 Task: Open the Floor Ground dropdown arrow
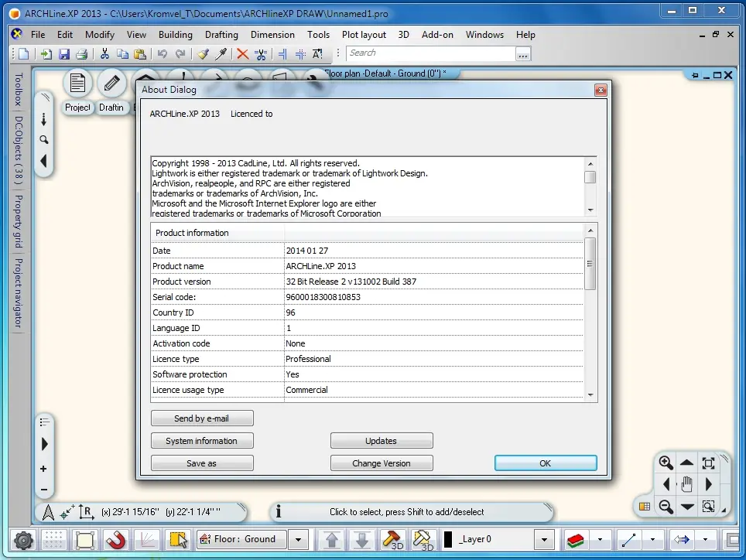point(298,540)
